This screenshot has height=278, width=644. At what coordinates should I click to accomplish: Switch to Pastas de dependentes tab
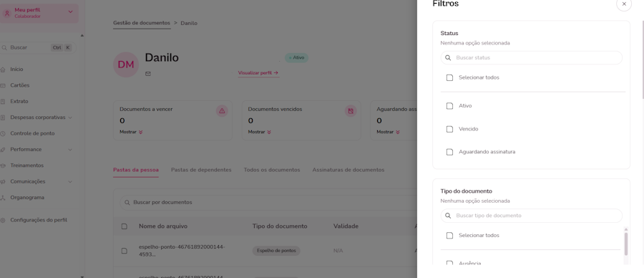click(x=201, y=170)
